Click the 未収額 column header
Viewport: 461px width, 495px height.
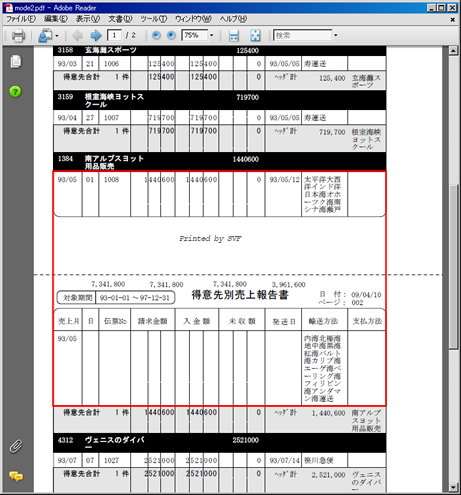coord(242,321)
